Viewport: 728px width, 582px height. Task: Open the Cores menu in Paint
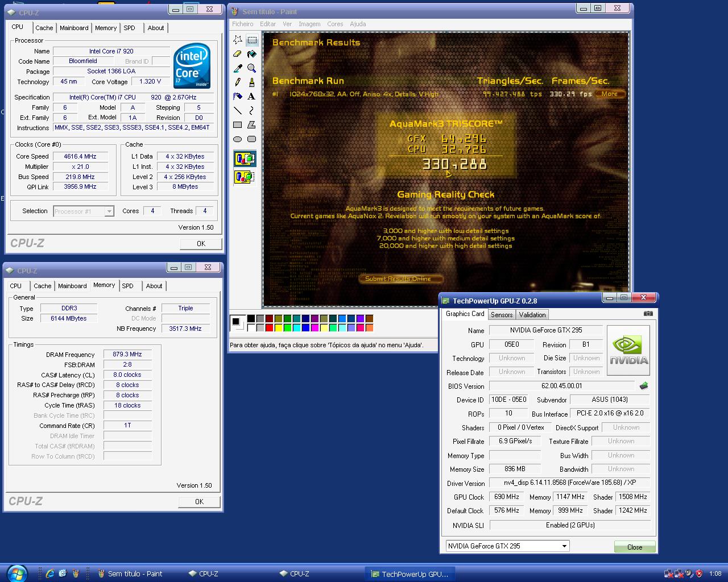pyautogui.click(x=335, y=24)
